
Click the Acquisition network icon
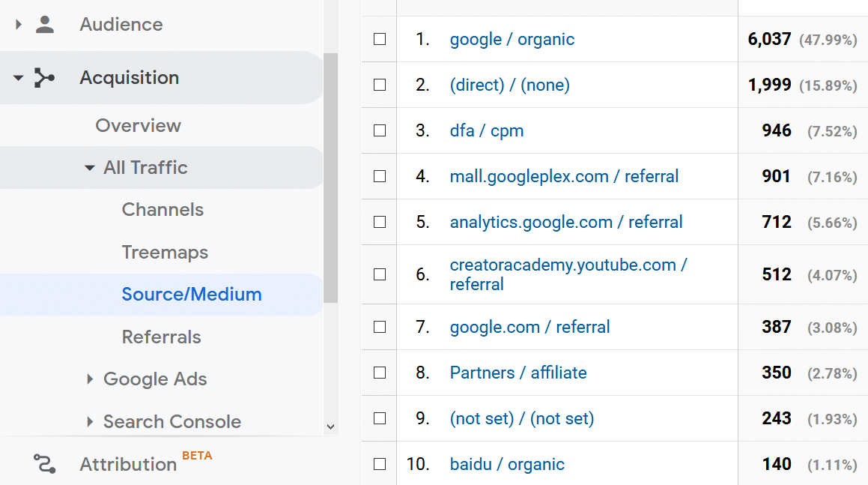pos(46,77)
